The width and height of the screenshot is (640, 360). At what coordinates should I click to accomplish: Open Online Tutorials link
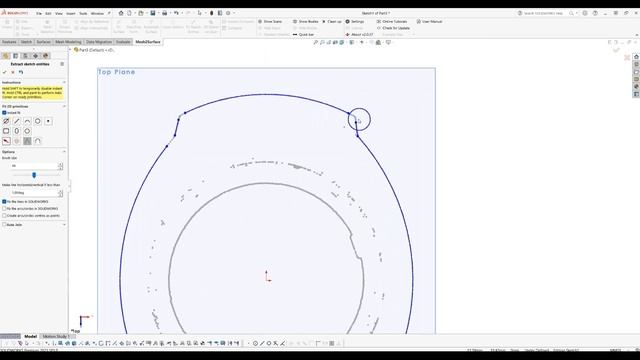[392, 22]
